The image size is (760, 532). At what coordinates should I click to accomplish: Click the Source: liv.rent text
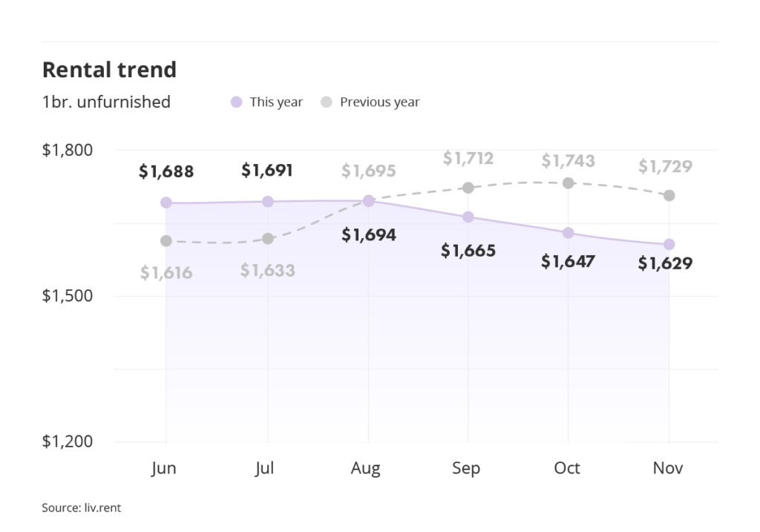[x=81, y=508]
